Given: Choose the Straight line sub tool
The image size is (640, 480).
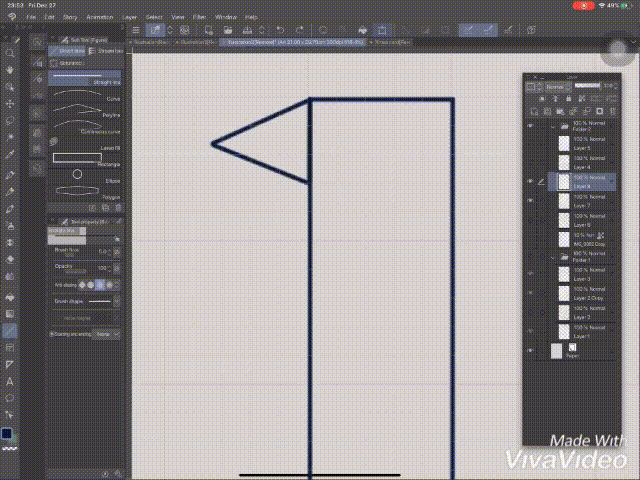Looking at the screenshot, I should tap(85, 78).
